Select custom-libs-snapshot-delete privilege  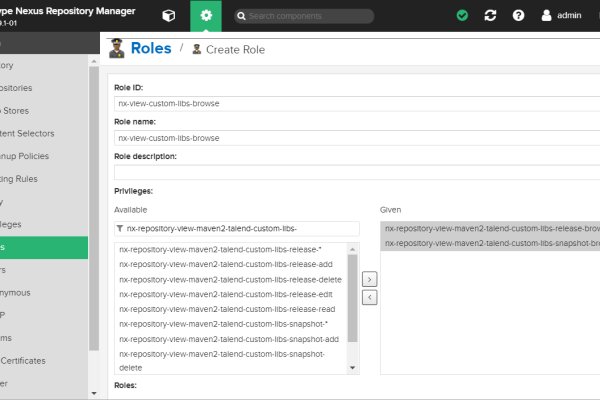point(230,361)
